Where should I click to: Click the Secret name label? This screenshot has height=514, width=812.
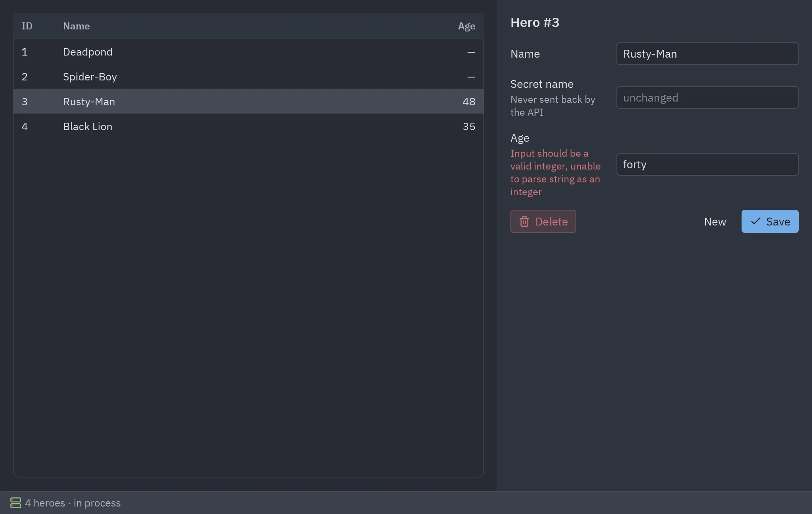542,84
